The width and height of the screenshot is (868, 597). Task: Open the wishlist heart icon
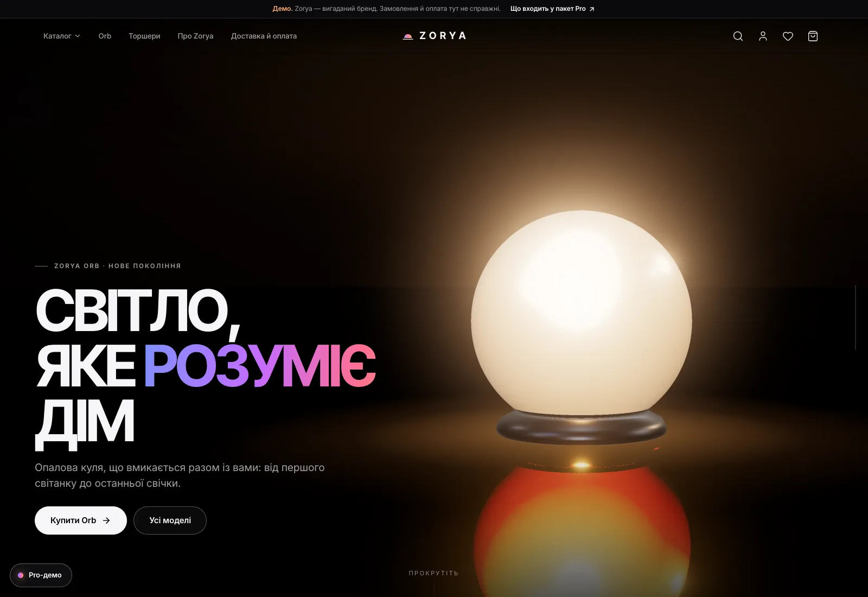pyautogui.click(x=788, y=36)
